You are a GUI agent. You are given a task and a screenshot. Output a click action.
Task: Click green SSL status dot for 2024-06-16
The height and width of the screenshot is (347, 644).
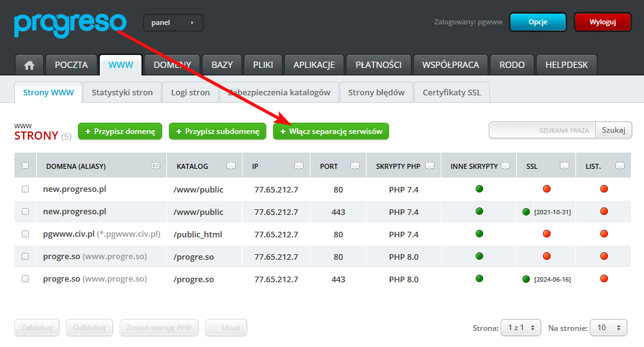tap(526, 279)
